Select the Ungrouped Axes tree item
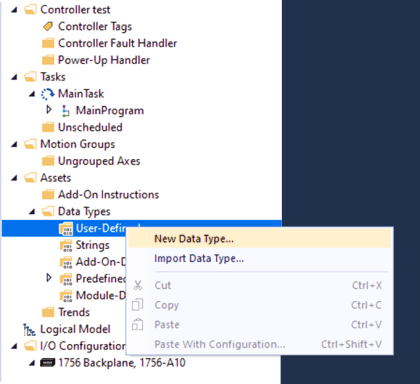420x384 pixels. [99, 161]
